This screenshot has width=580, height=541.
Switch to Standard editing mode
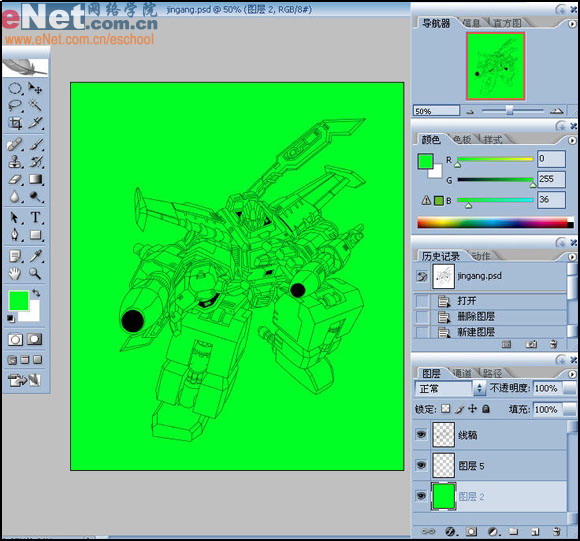click(x=15, y=339)
